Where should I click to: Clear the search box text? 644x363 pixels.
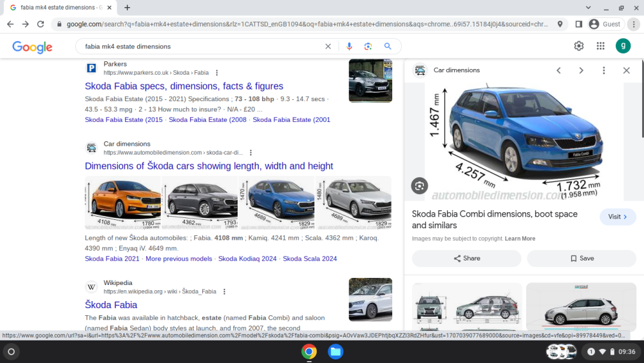point(328,46)
